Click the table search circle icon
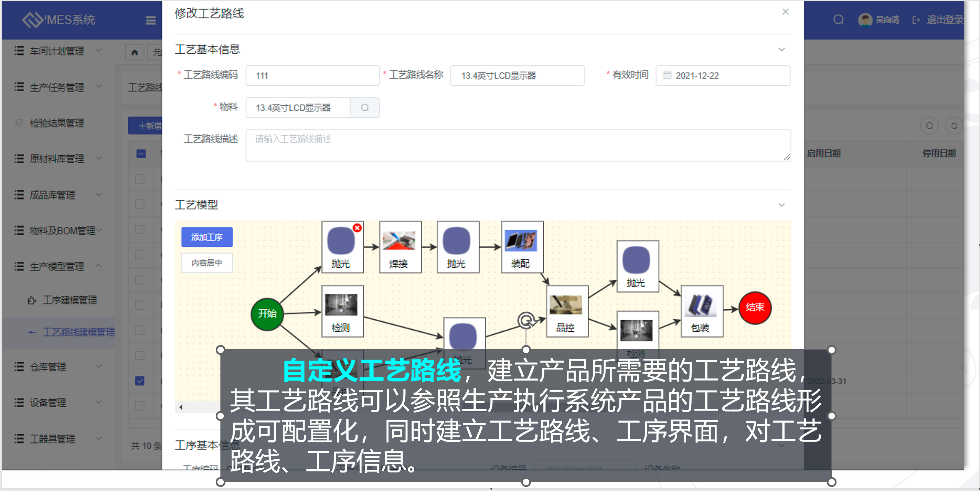 [929, 126]
